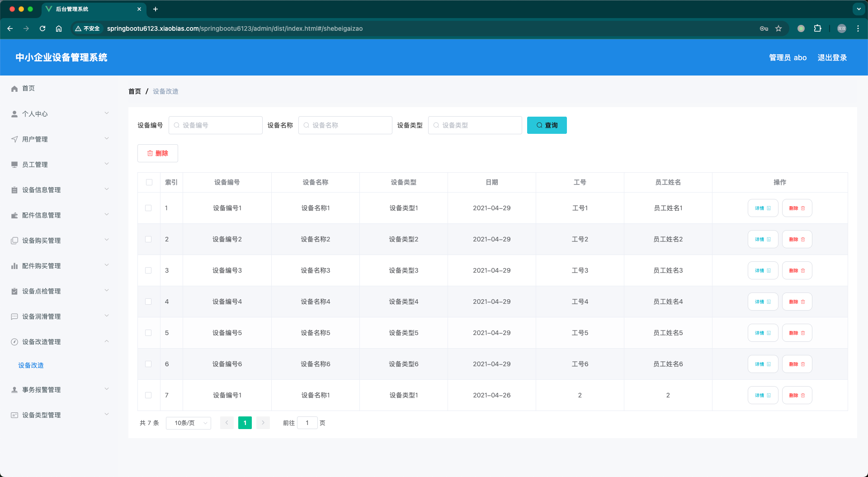This screenshot has height=477, width=868.
Task: Click the red batch 删除 button above table
Action: pos(158,153)
